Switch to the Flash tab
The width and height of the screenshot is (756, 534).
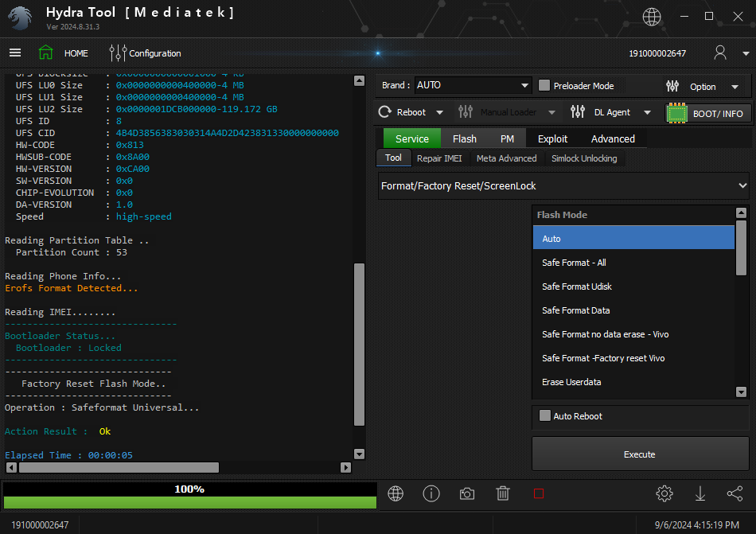tap(464, 138)
